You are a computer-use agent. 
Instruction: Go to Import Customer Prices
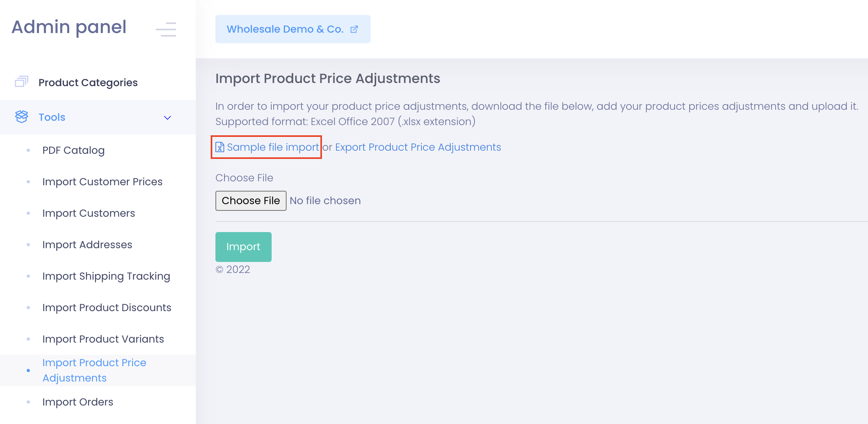[102, 182]
